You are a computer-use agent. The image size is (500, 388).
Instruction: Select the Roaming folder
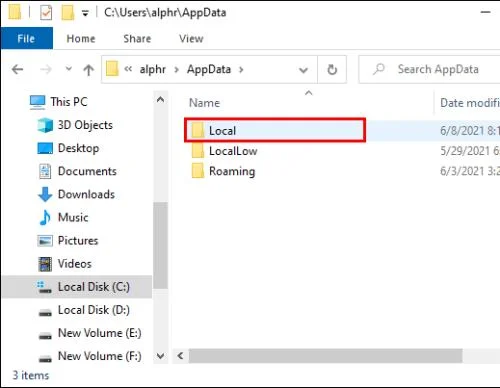[232, 171]
